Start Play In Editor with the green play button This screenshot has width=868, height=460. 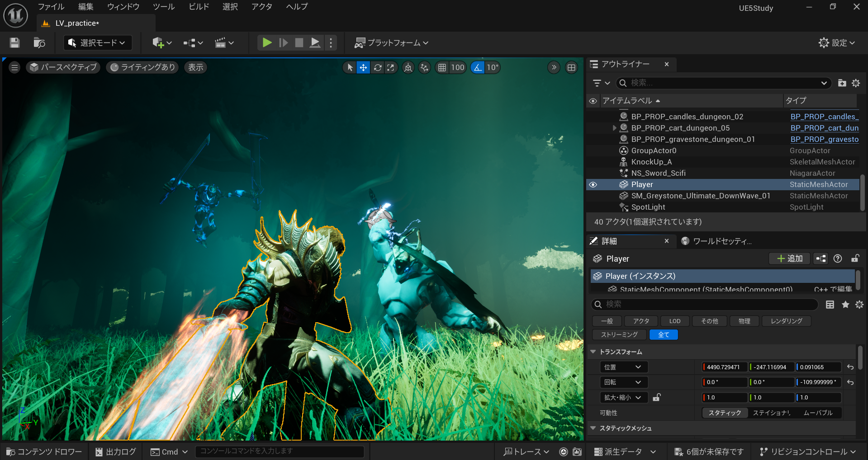pyautogui.click(x=267, y=42)
